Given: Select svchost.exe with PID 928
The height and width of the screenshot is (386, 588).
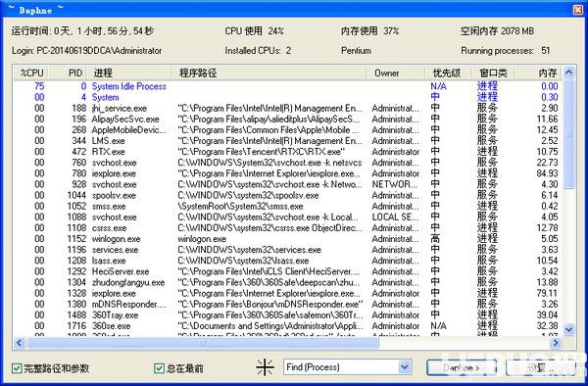Looking at the screenshot, I should point(288,184).
